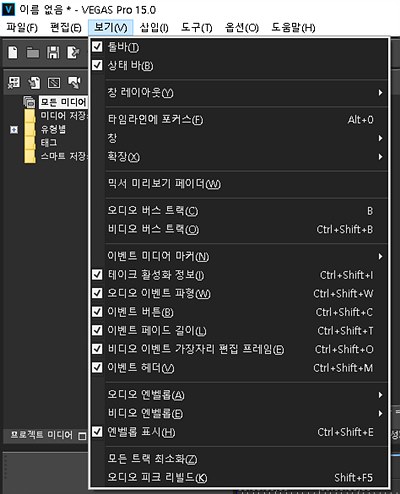The width and height of the screenshot is (400, 494).
Task: Click the Save floppy disk icon
Action: coord(53,53)
